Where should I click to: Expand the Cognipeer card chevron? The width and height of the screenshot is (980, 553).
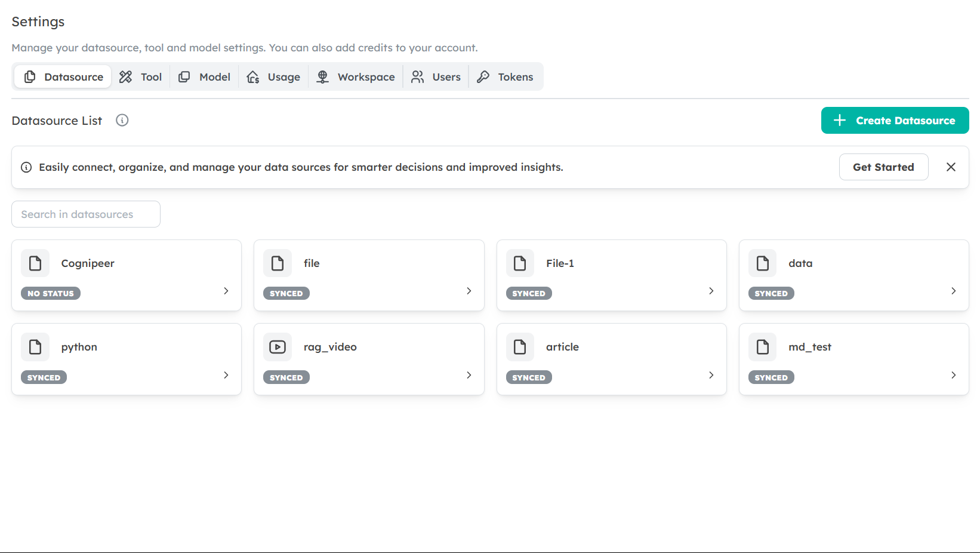pyautogui.click(x=226, y=291)
